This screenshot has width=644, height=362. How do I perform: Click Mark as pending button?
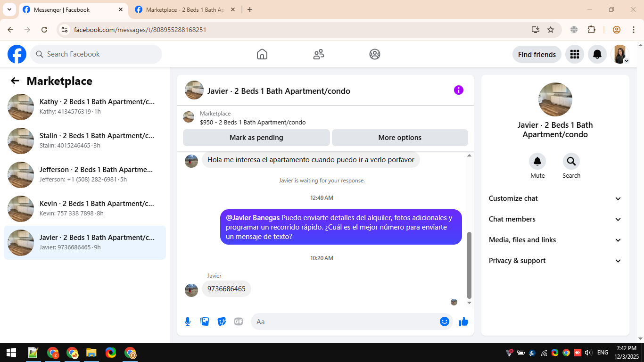click(256, 138)
